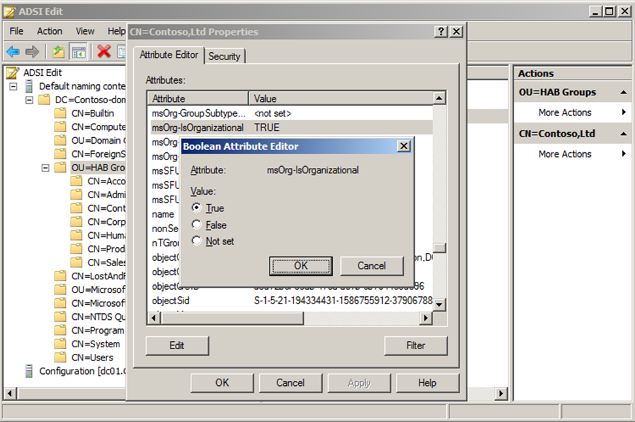The width and height of the screenshot is (635, 422).
Task: Click the Help button in Properties dialog
Action: click(427, 383)
